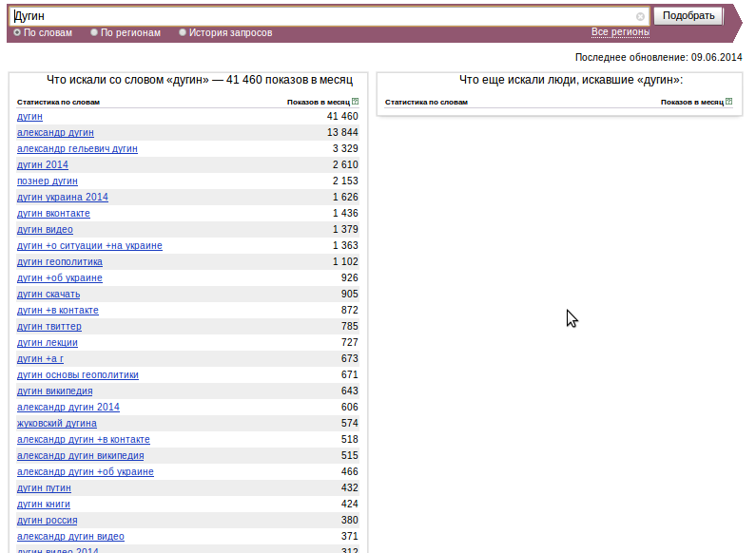Click the count '1 102' value
This screenshot has width=756, height=553.
pyautogui.click(x=345, y=261)
